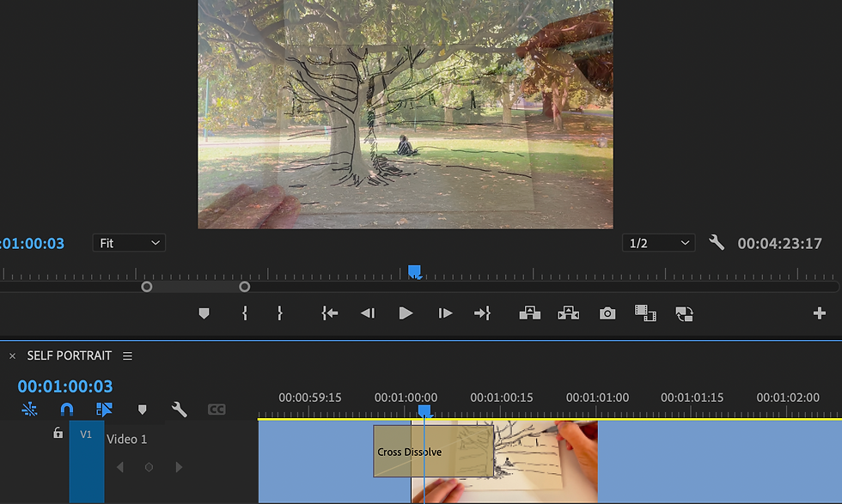Click left handle of monitor zoom scrollbar

147,287
